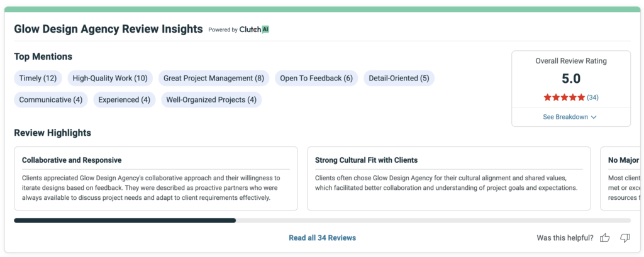
Task: Click the horizontal review highlights scrollbar
Action: click(x=125, y=221)
